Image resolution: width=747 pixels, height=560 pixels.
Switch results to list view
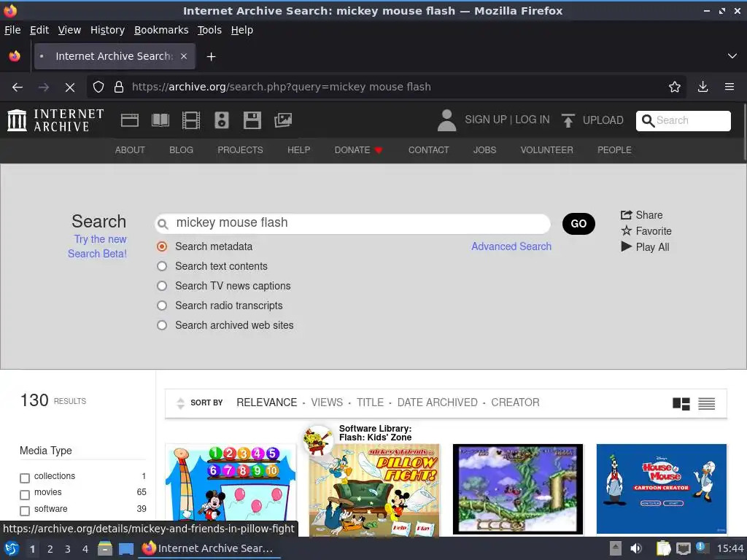pyautogui.click(x=706, y=404)
